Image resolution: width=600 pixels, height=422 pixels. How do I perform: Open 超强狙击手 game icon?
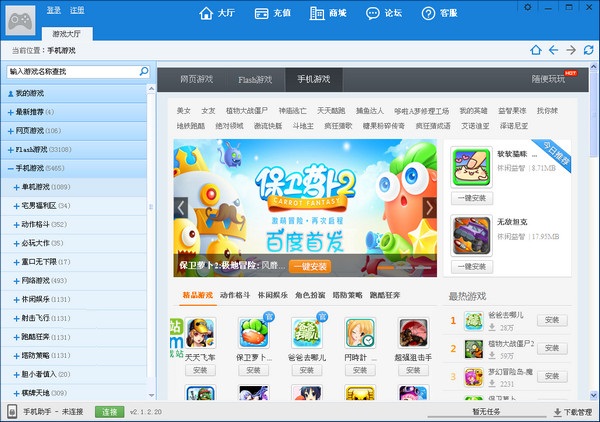[x=413, y=333]
